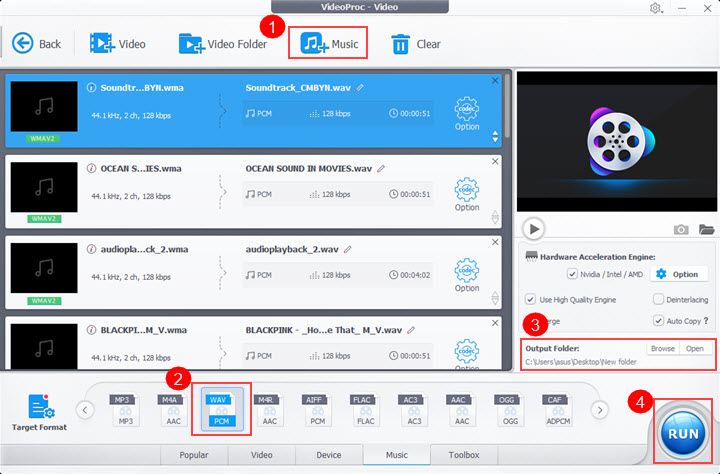Switch to the Video tab

(x=262, y=455)
